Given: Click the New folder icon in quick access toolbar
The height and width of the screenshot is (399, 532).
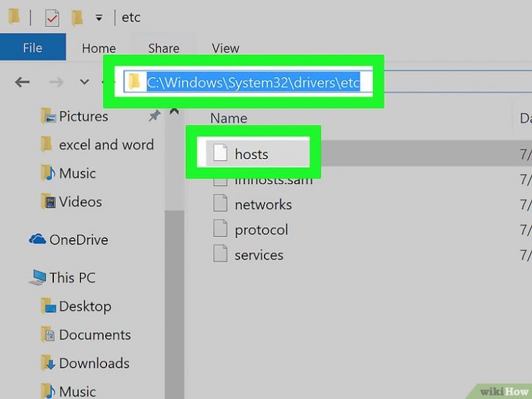Looking at the screenshot, I should coord(78,18).
